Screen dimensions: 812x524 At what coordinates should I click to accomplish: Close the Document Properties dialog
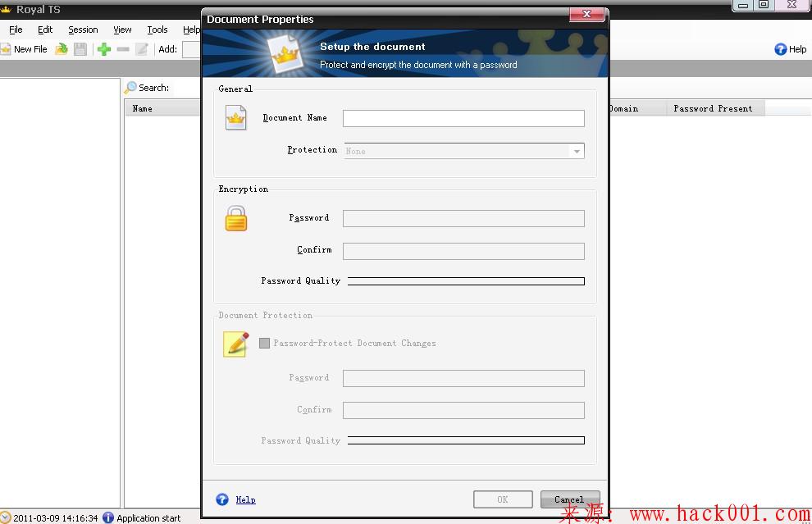tap(586, 14)
